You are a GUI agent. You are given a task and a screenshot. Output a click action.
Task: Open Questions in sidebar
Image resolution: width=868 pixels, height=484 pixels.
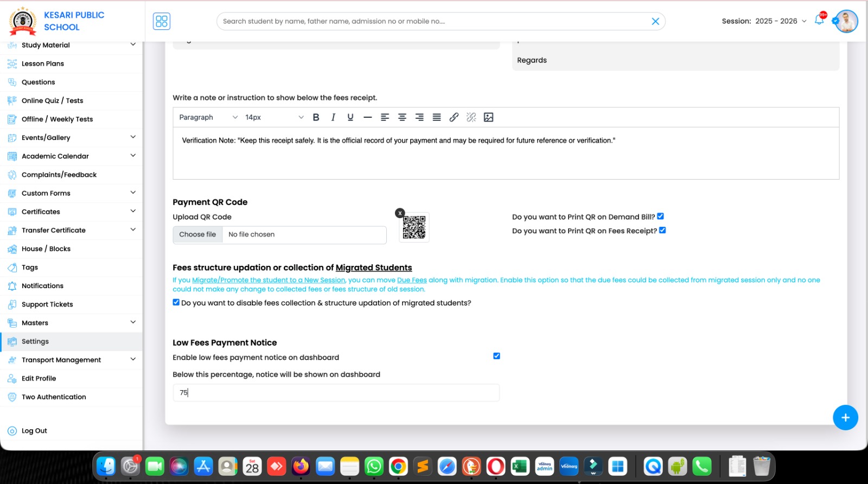[x=72, y=82]
